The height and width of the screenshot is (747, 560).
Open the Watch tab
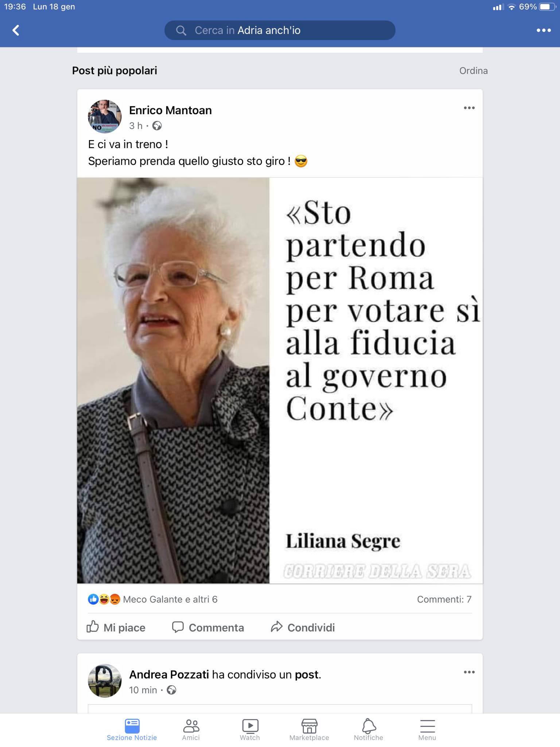click(250, 730)
